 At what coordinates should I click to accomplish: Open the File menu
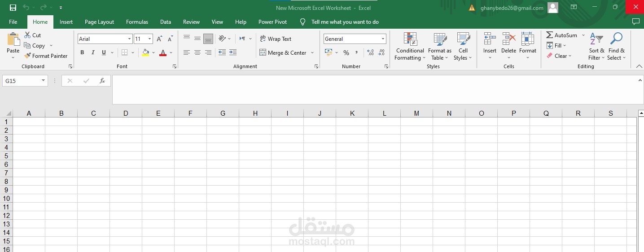[13, 22]
